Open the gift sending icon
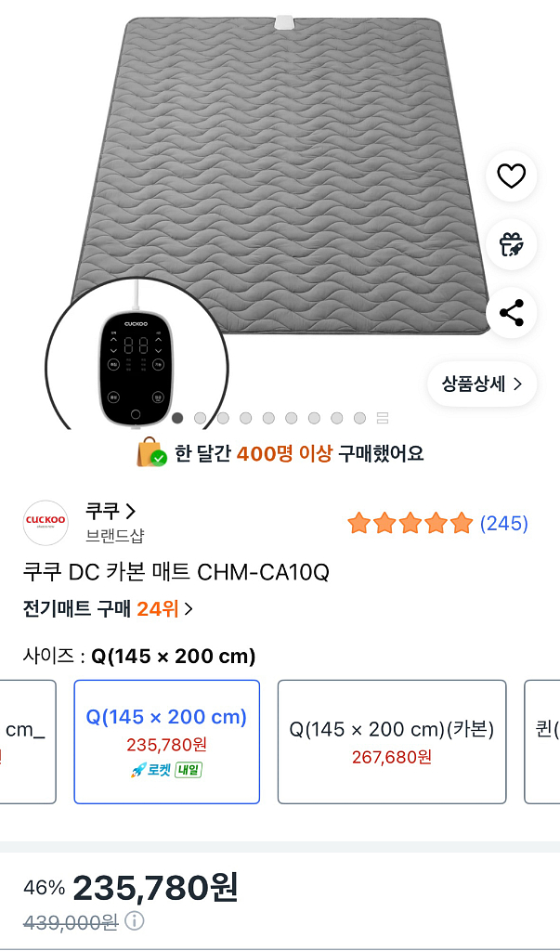The width and height of the screenshot is (560, 951). click(512, 245)
